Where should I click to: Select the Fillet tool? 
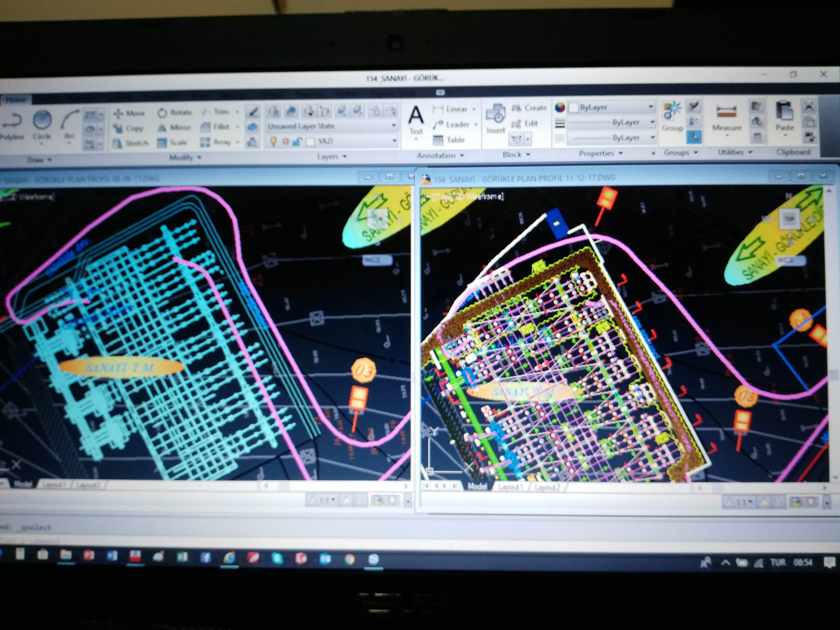215,127
